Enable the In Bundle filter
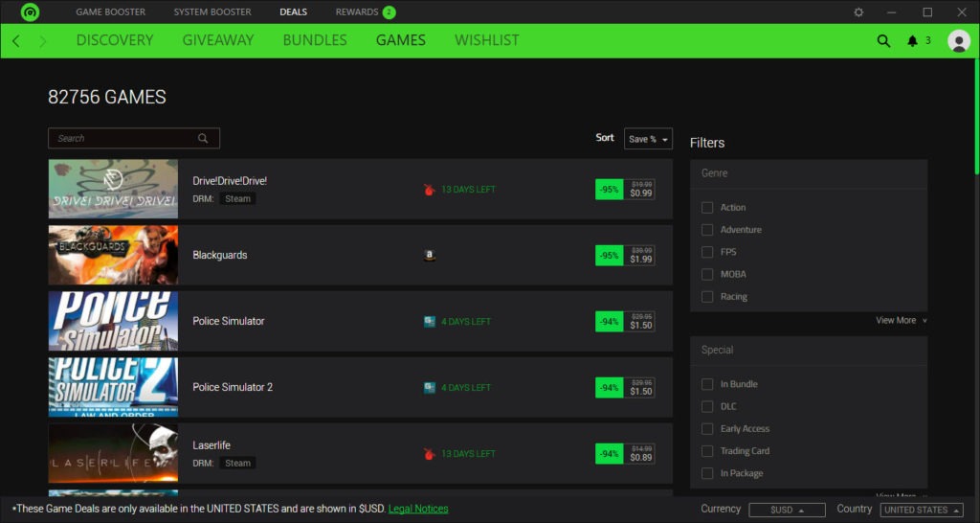The width and height of the screenshot is (980, 523). point(707,384)
